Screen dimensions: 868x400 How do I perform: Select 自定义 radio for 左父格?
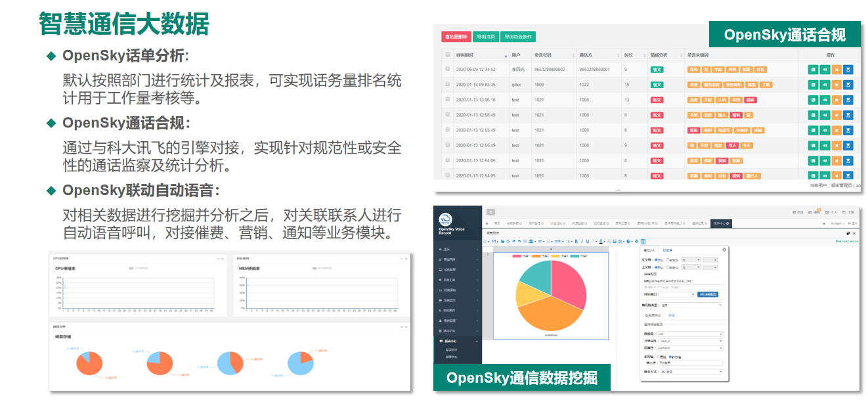coord(668,259)
